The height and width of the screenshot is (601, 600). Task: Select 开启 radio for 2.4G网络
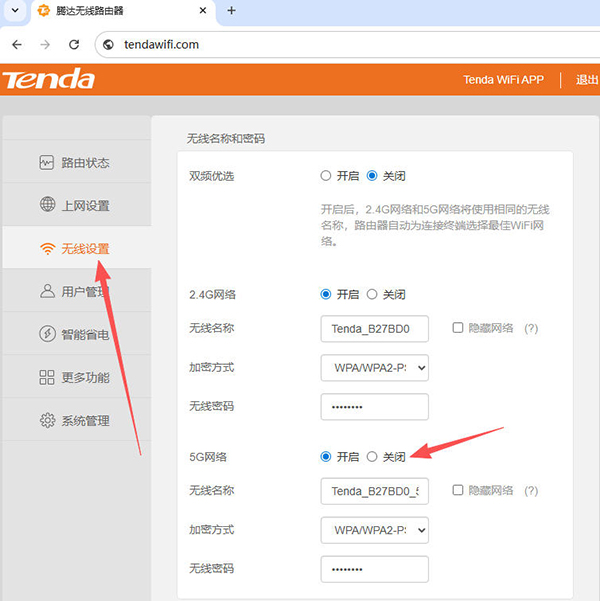(325, 294)
